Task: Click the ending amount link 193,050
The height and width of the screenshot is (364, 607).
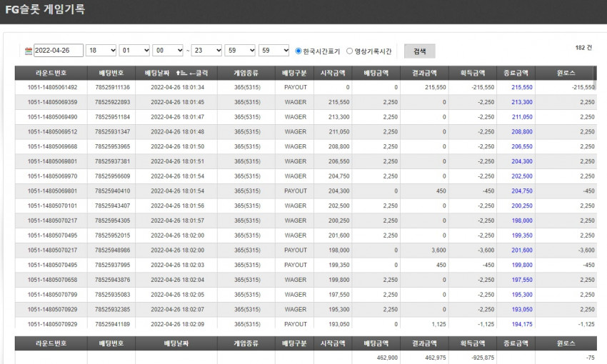Action: pos(522,310)
